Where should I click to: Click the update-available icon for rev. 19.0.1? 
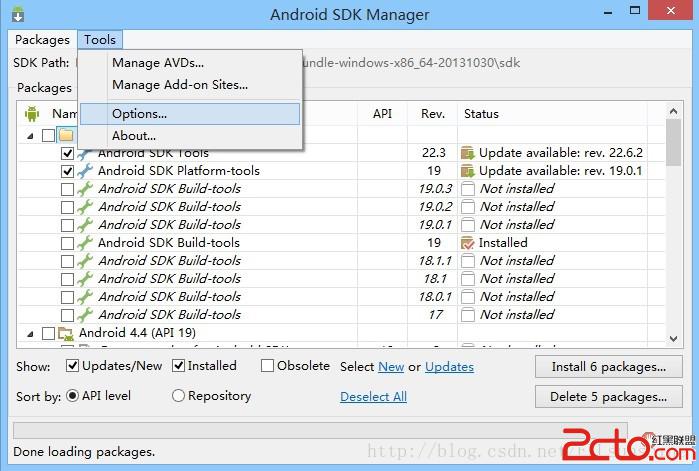click(x=468, y=171)
